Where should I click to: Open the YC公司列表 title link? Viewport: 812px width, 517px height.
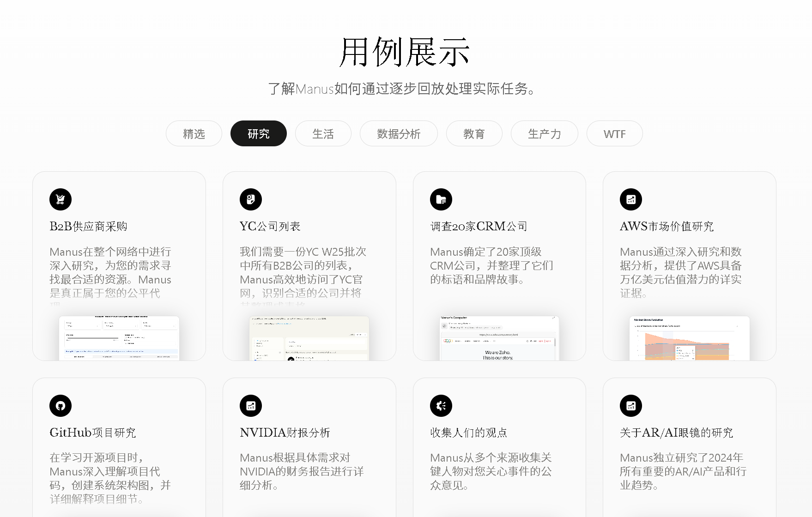tap(270, 226)
